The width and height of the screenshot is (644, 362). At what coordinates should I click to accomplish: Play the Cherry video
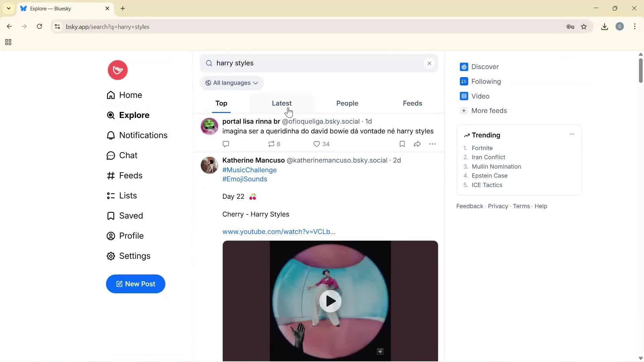(x=330, y=301)
